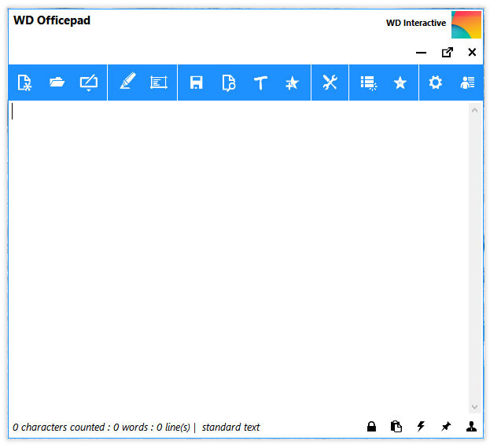Open settings with the gear icon
The width and height of the screenshot is (490, 448).
point(435,83)
